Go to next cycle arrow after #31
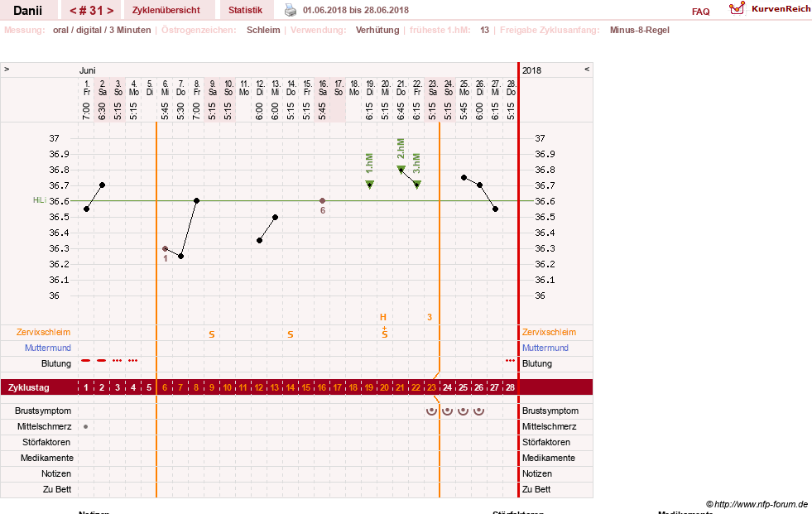The image size is (812, 514). [110, 11]
